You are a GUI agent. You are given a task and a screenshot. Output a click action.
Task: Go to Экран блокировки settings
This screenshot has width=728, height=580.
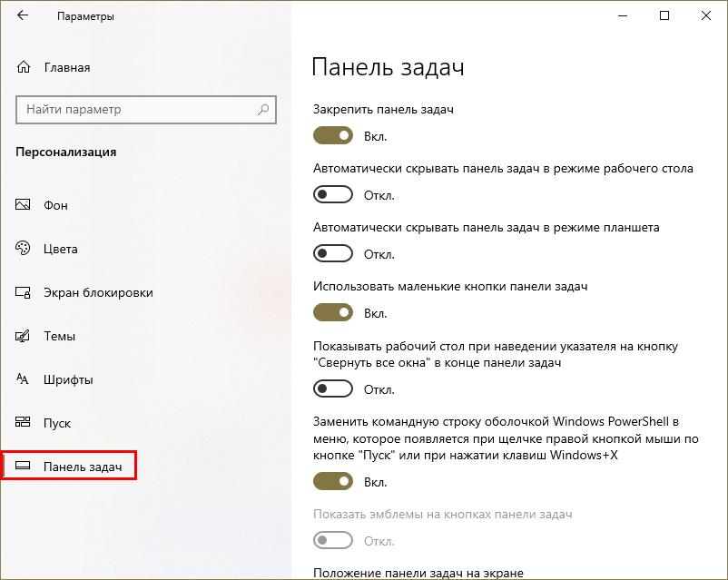click(x=98, y=292)
